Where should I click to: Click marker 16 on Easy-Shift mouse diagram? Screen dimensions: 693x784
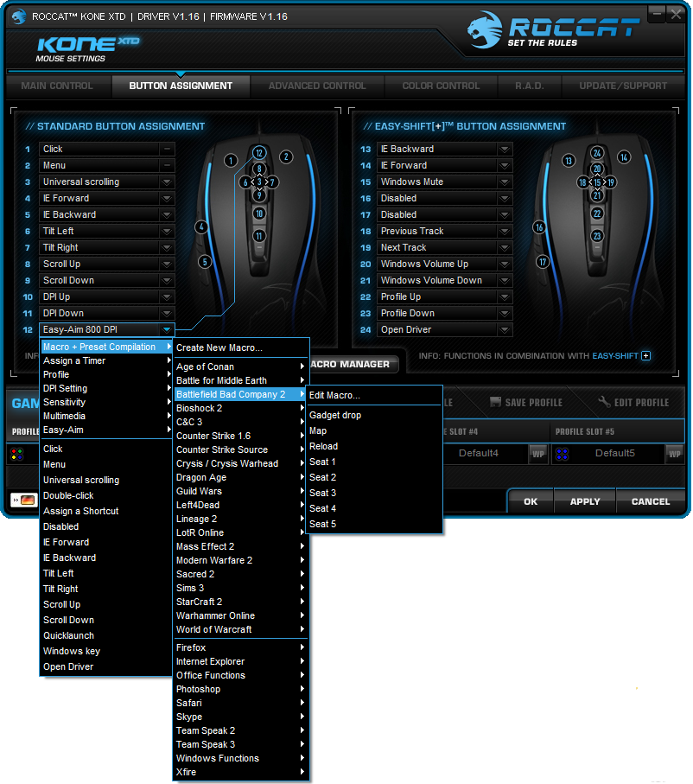click(539, 227)
